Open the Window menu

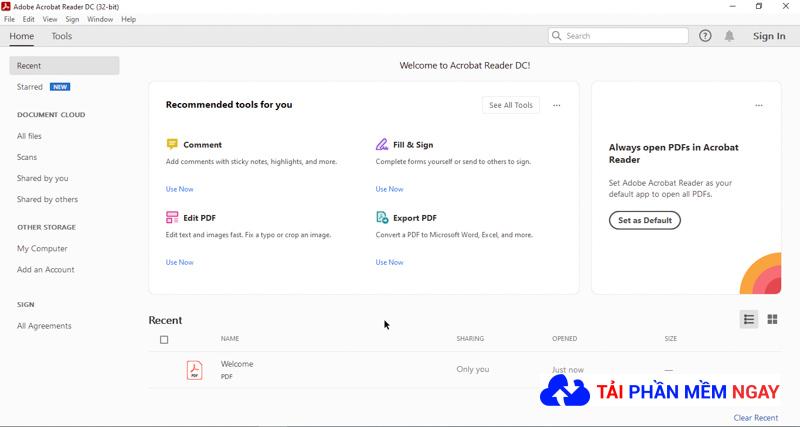point(100,19)
